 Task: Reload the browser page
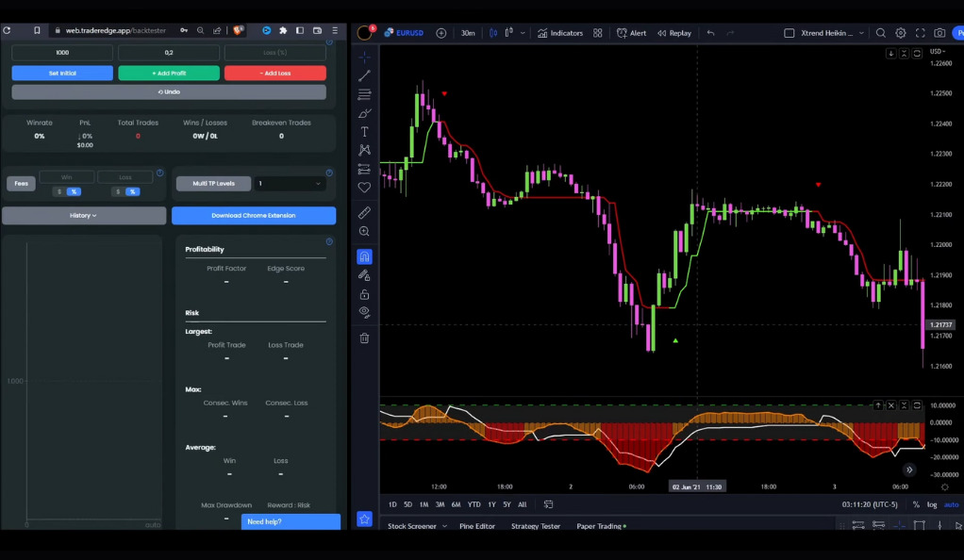pyautogui.click(x=7, y=30)
